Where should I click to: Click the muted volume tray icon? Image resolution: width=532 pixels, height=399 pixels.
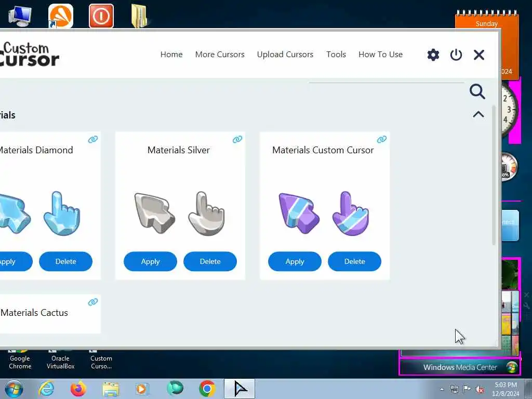point(480,389)
